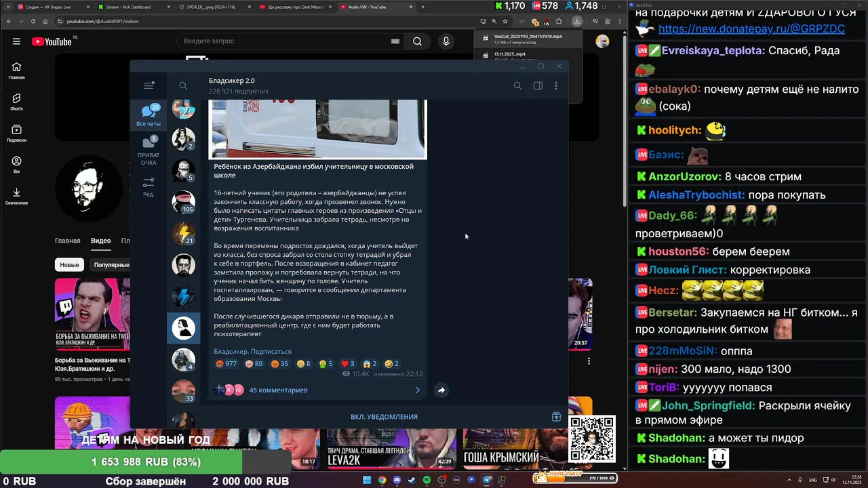This screenshot has width=868, height=488.
Task: Open "Скачанные" in the YouTube sidebar
Action: coord(16,197)
